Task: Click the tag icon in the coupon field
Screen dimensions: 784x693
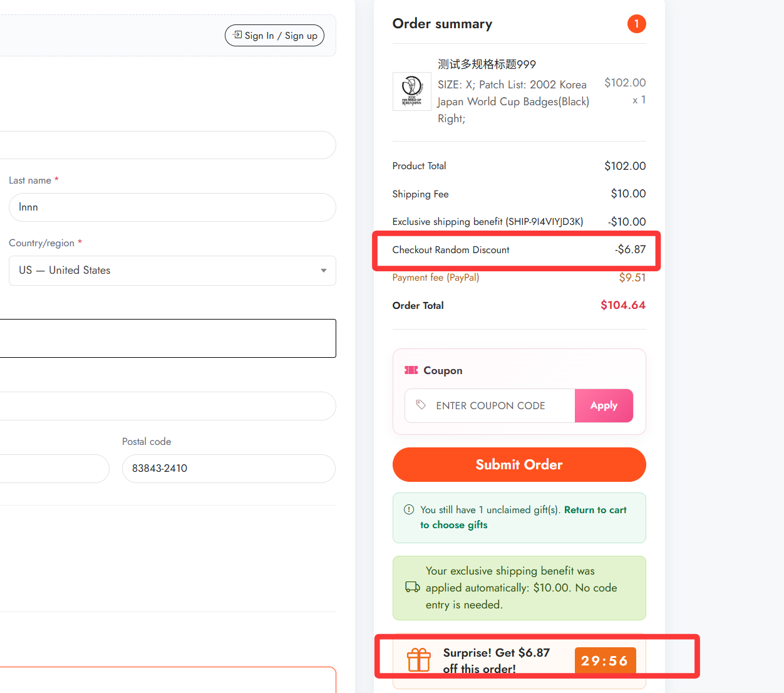Action: (x=421, y=405)
